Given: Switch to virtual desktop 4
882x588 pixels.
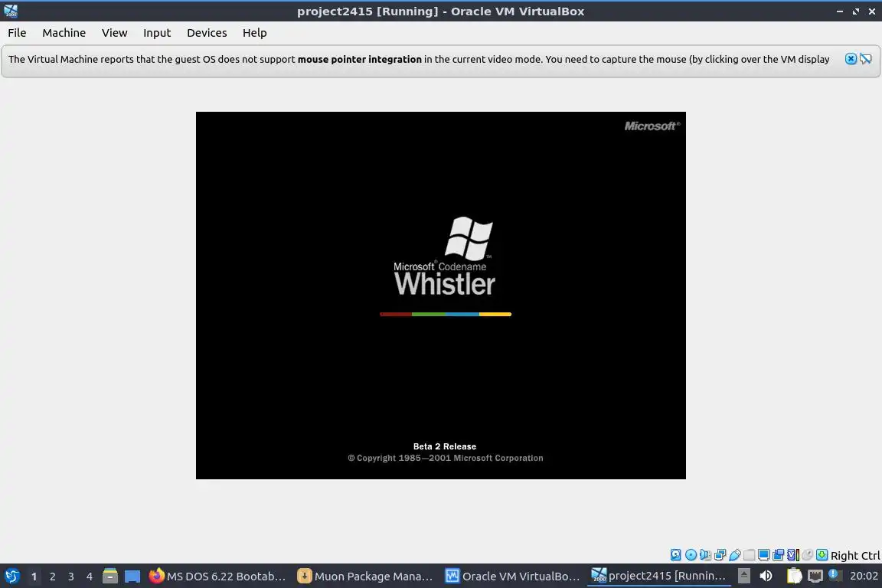Looking at the screenshot, I should pyautogui.click(x=90, y=577).
